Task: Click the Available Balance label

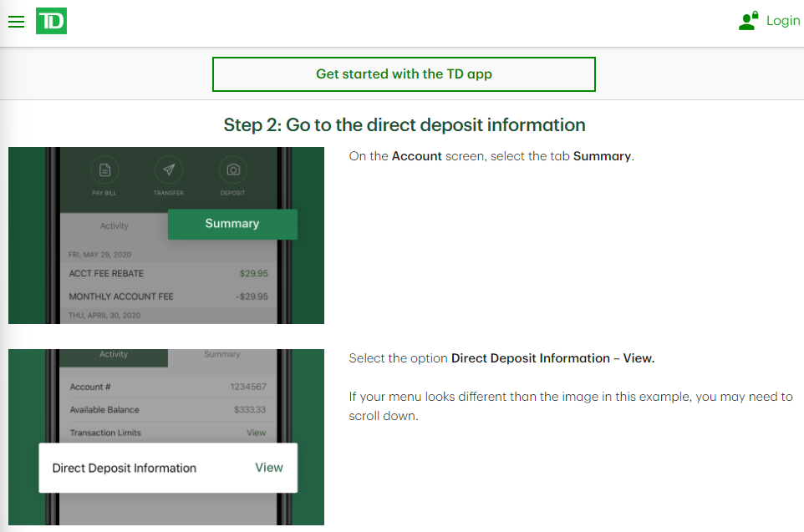Action: pyautogui.click(x=104, y=410)
